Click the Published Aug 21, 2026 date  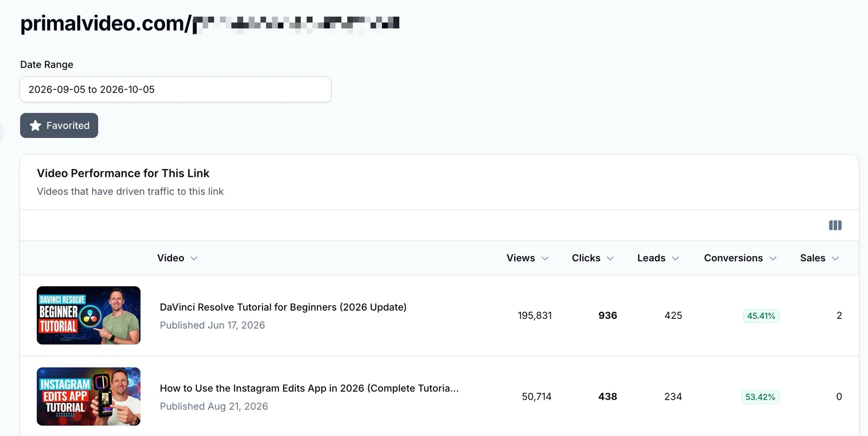click(x=214, y=407)
